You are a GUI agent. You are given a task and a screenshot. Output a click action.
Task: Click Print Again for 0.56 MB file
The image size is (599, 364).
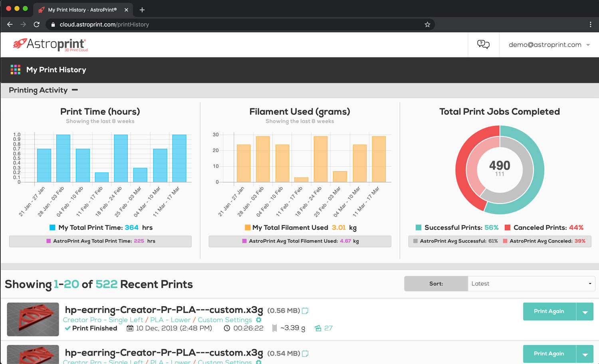(x=549, y=311)
